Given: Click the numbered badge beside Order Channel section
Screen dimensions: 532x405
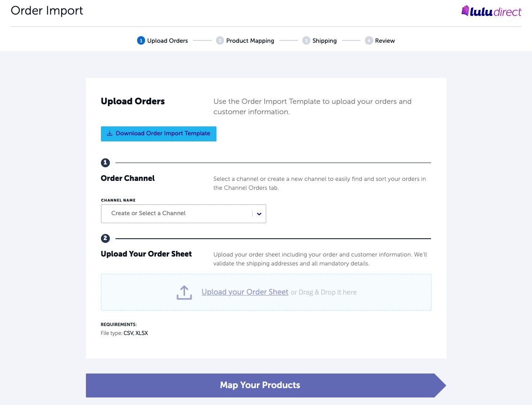Looking at the screenshot, I should 105,163.
